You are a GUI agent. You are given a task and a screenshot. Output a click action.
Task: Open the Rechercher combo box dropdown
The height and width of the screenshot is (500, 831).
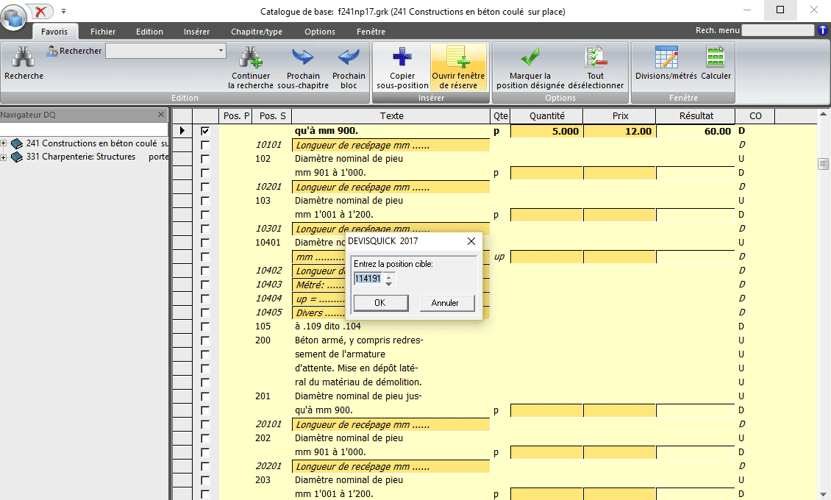coord(220,51)
